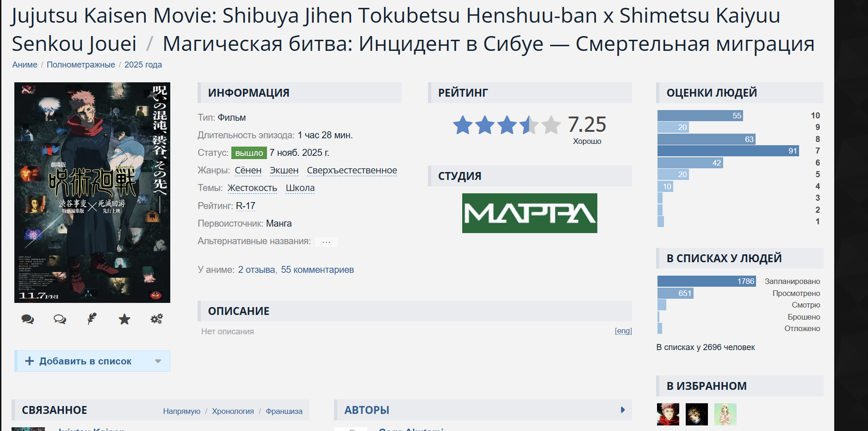
Task: Open the Полнометражные breadcrumb link
Action: (x=81, y=65)
